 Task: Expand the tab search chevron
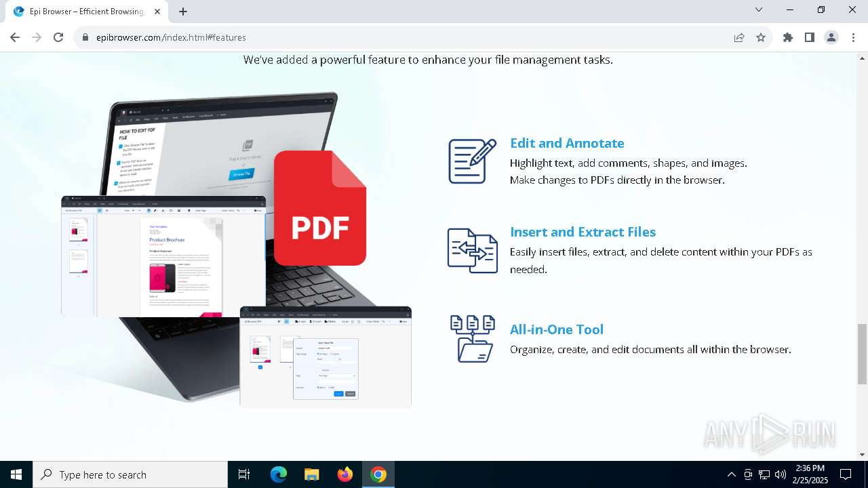(x=759, y=10)
